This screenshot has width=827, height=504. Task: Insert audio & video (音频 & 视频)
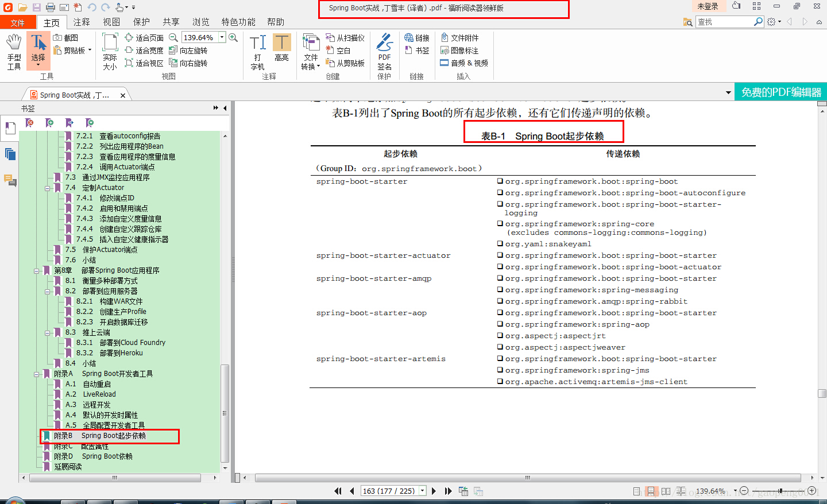464,63
